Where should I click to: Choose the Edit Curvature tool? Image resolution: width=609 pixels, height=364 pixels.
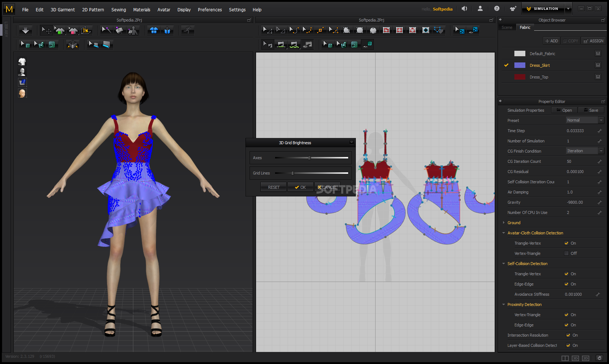click(x=294, y=30)
